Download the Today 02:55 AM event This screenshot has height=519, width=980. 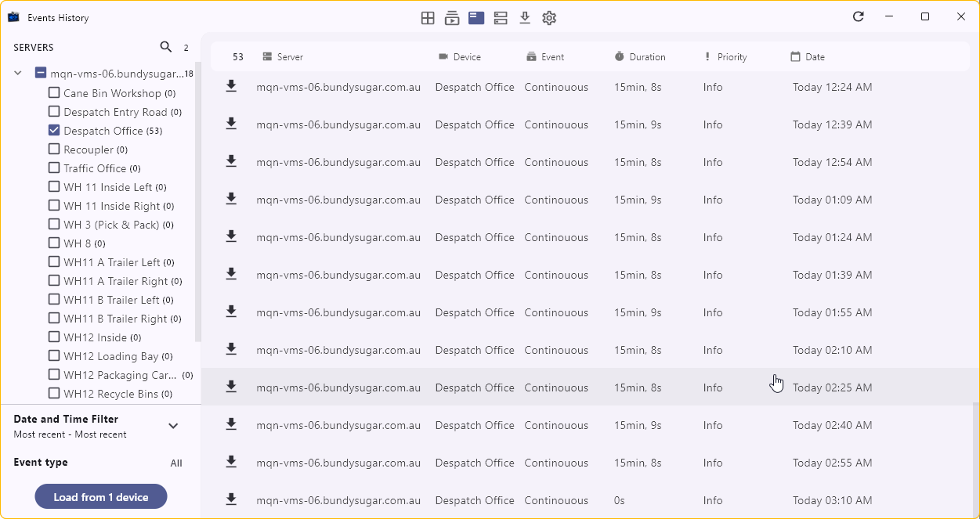click(x=231, y=462)
